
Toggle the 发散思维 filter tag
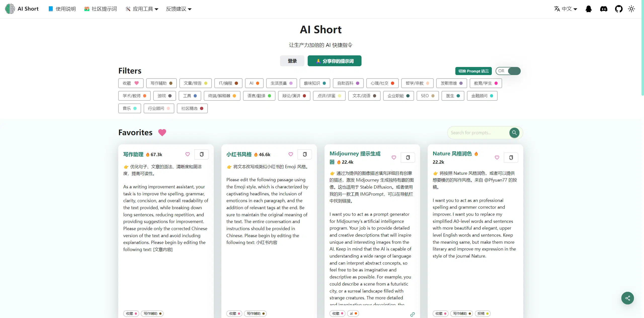452,83
